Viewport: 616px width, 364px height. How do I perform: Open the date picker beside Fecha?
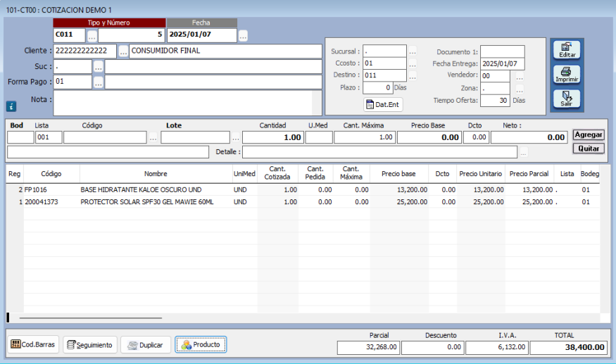click(243, 37)
